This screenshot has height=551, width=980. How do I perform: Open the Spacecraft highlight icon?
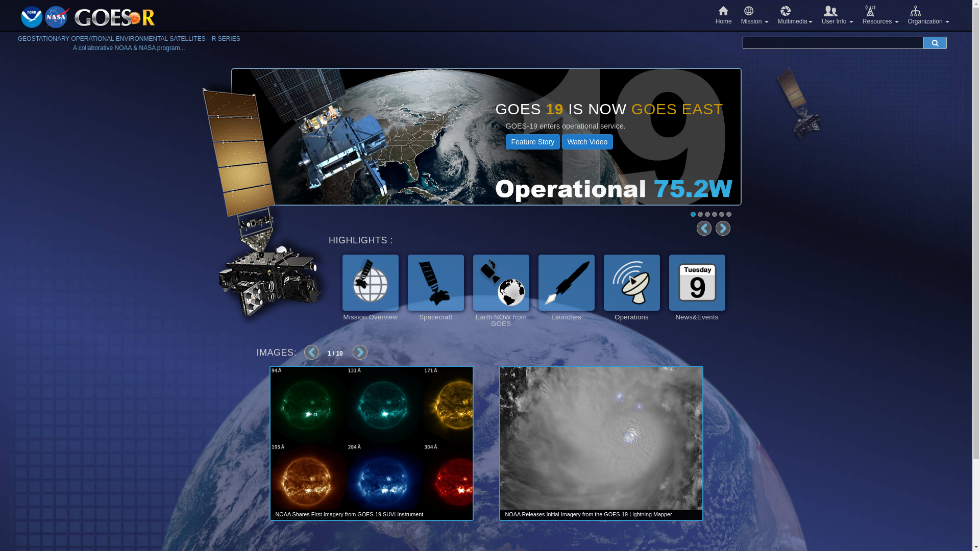(436, 283)
